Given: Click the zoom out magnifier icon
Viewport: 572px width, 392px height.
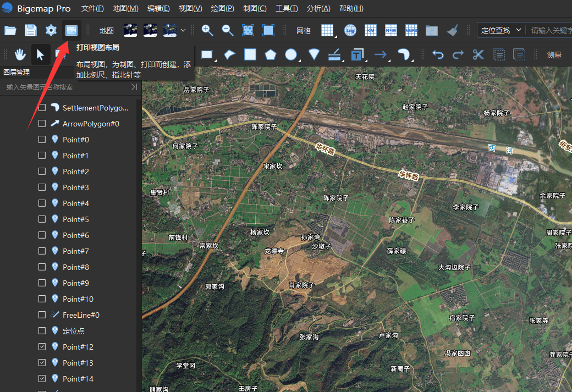Looking at the screenshot, I should click(228, 30).
